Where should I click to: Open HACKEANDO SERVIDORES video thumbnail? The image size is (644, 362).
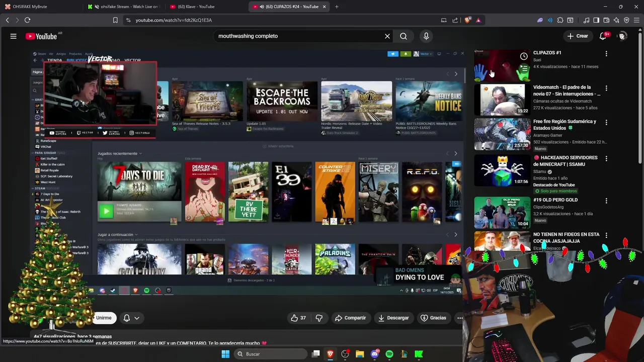pos(502,170)
